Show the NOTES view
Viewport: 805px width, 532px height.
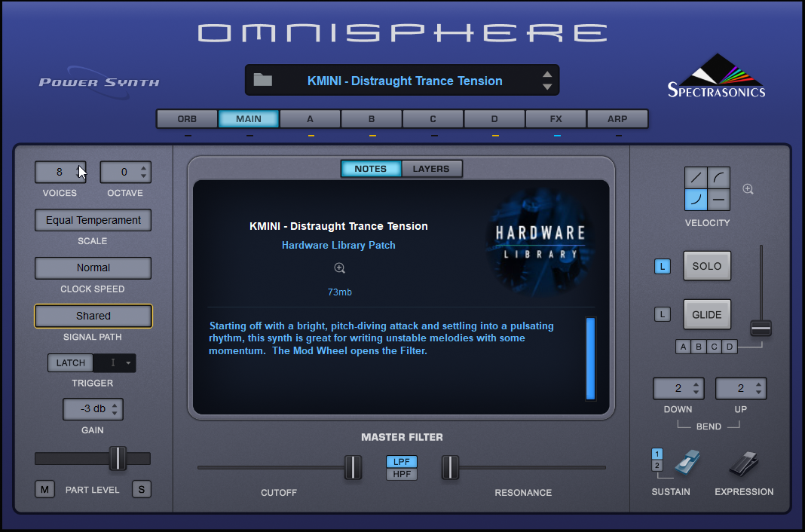click(x=371, y=169)
